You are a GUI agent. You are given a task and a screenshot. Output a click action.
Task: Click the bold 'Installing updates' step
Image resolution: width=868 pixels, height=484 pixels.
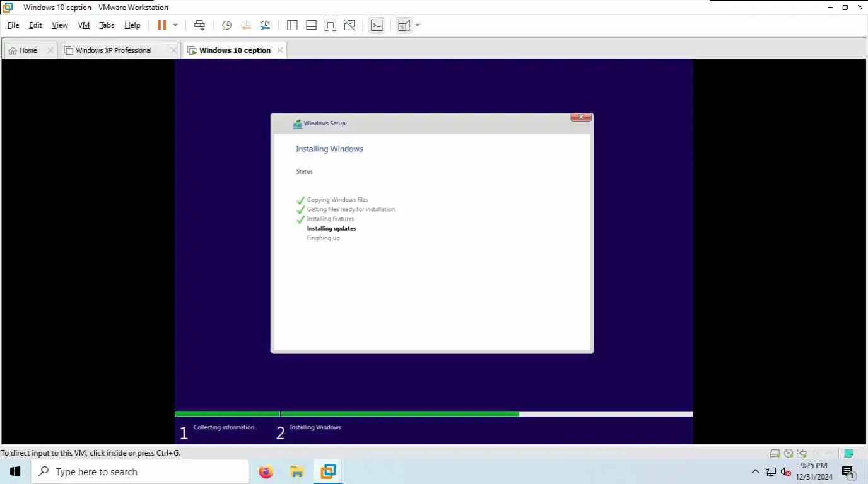tap(331, 228)
